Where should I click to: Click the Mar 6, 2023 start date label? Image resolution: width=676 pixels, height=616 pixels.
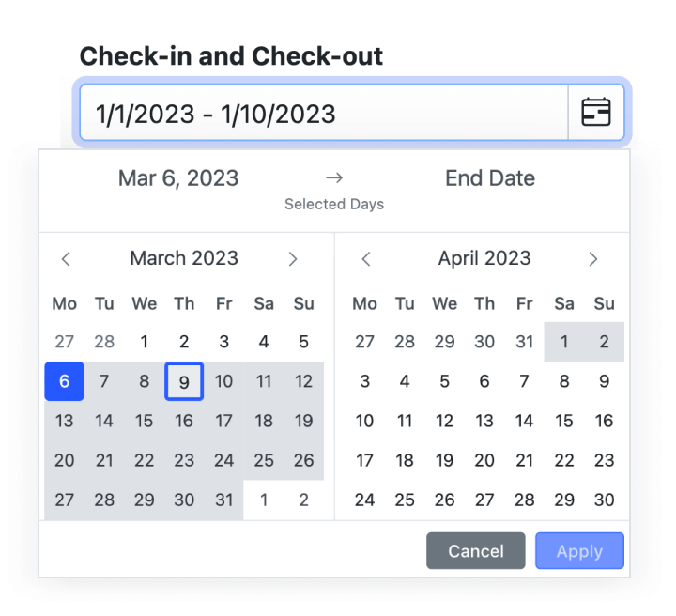[178, 178]
